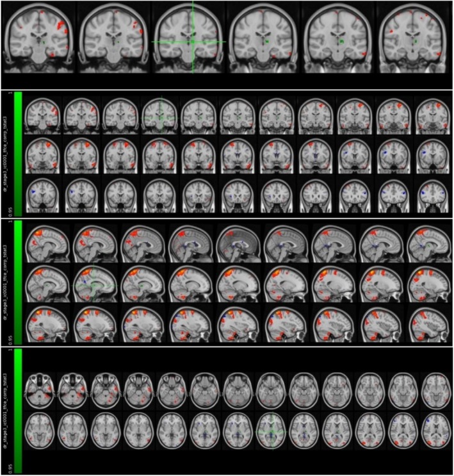The image size is (454, 476).
Task: Select last coronal slice in the top row
Action: click(x=414, y=38)
